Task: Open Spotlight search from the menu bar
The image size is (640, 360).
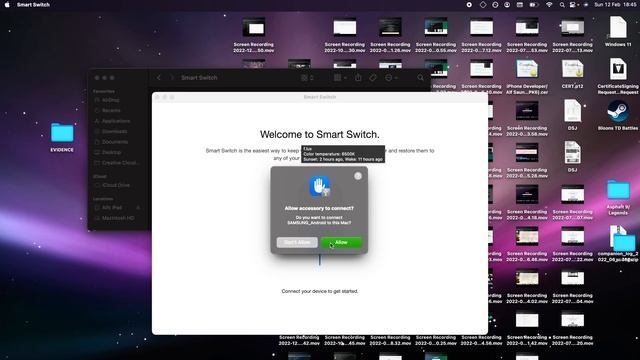Action: point(562,4)
